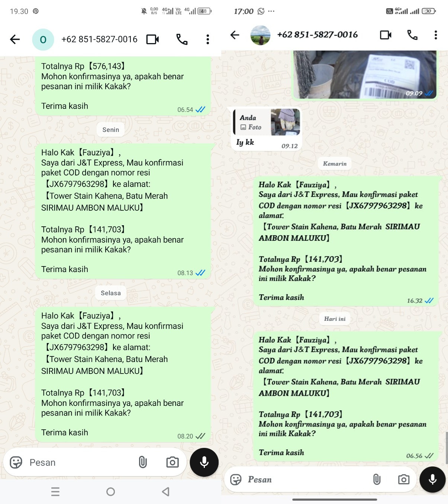
Task: Tap quoted Anda Foto reply preview
Action: click(x=267, y=122)
